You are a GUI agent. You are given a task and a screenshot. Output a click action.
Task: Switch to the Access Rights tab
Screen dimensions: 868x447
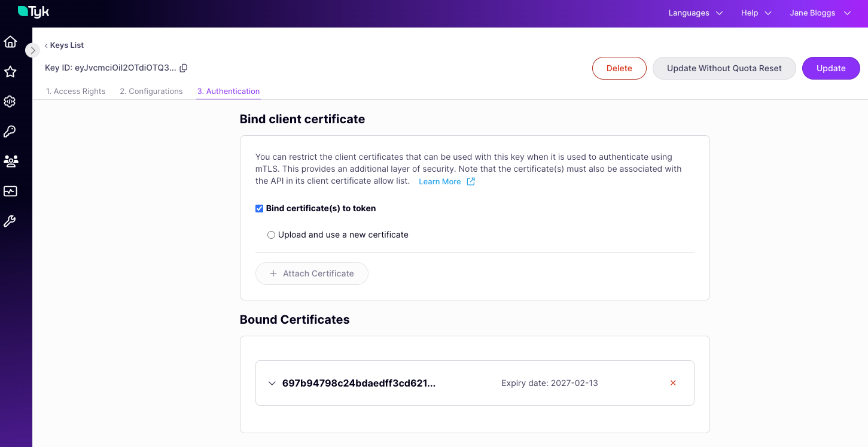point(75,91)
